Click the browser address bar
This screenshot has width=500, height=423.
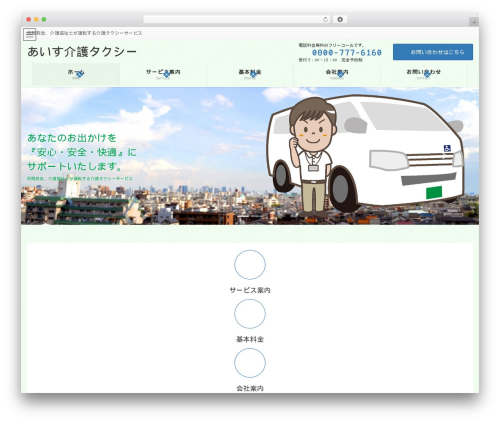(236, 19)
